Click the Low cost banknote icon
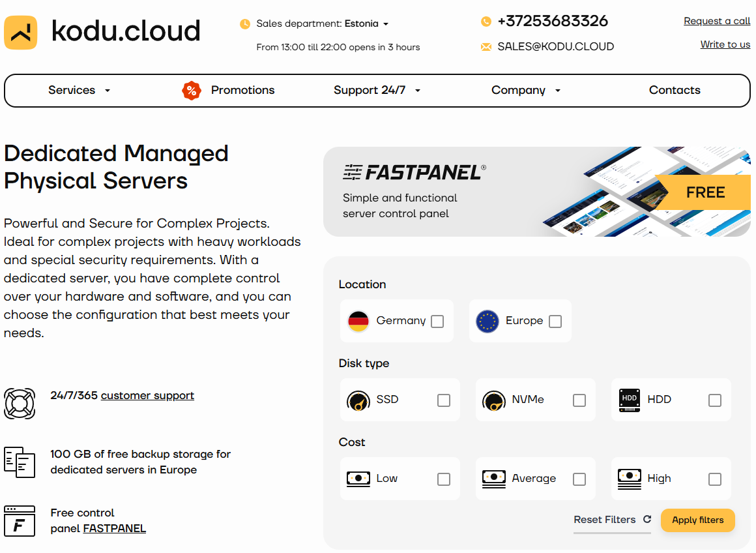 click(x=358, y=479)
